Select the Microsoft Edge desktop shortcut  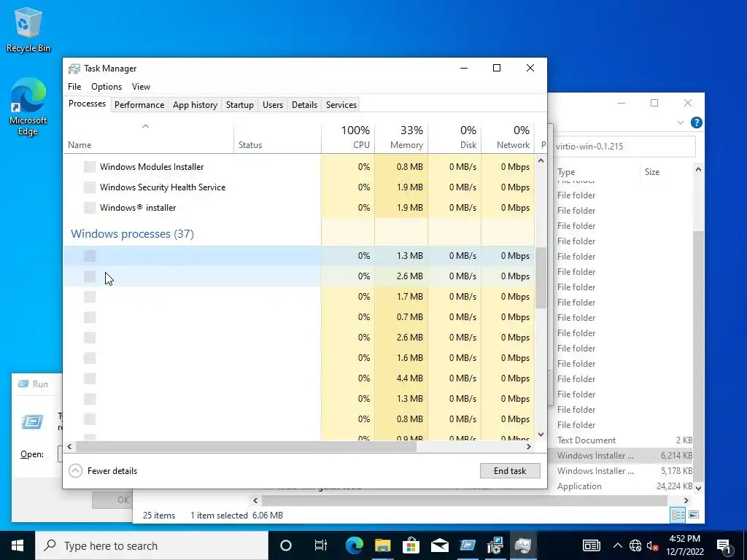[28, 107]
